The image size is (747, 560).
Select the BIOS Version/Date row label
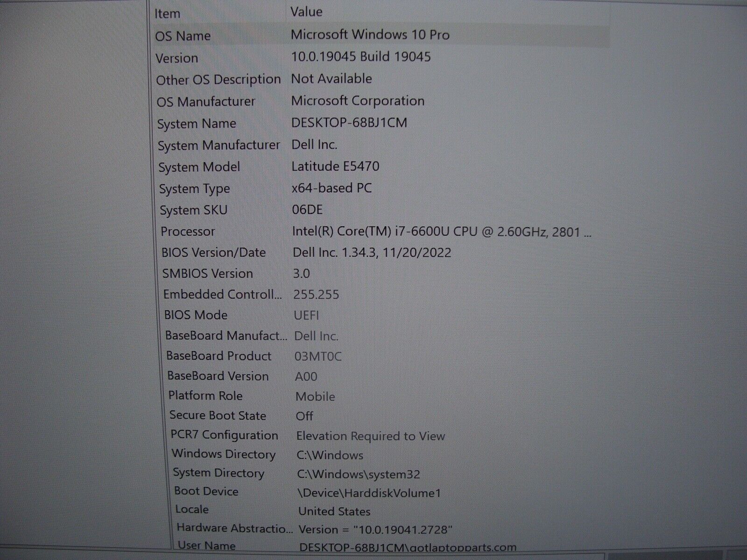point(213,252)
